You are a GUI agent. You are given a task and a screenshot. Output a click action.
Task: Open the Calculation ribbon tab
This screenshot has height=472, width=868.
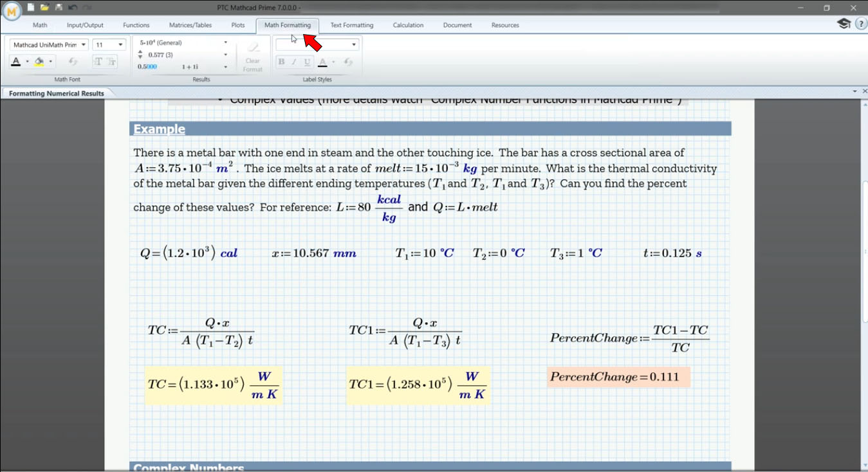pyautogui.click(x=409, y=25)
